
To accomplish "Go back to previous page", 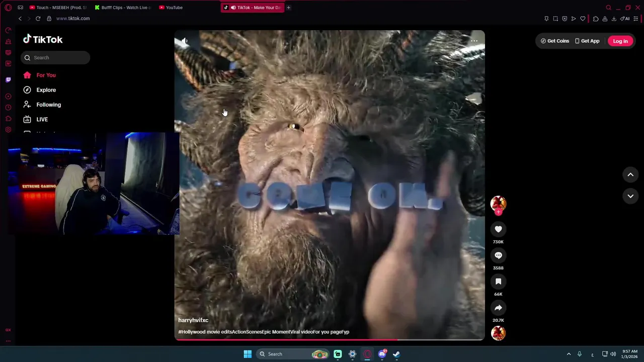I will pos(20,19).
